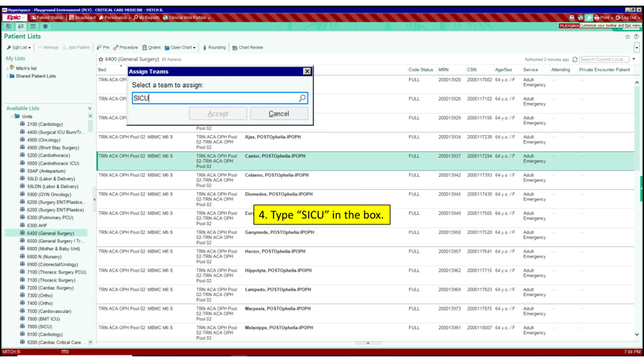Image resolution: width=644 pixels, height=362 pixels.
Task: Click the Procedure toolbar button
Action: click(x=126, y=48)
